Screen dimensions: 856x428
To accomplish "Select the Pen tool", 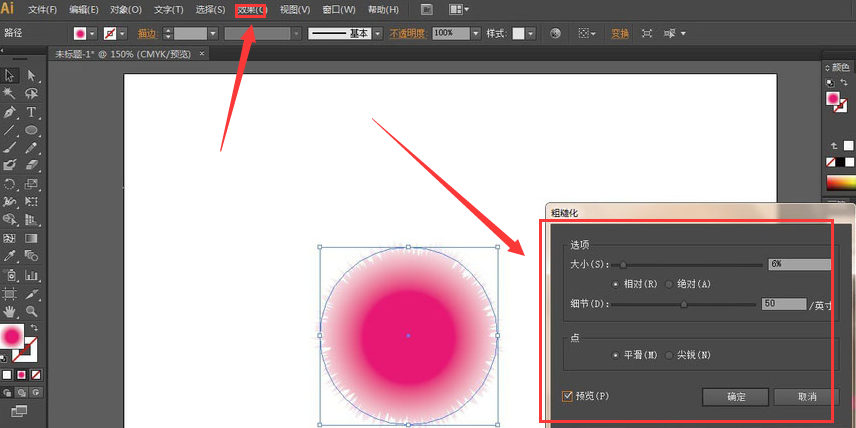I will click(9, 112).
